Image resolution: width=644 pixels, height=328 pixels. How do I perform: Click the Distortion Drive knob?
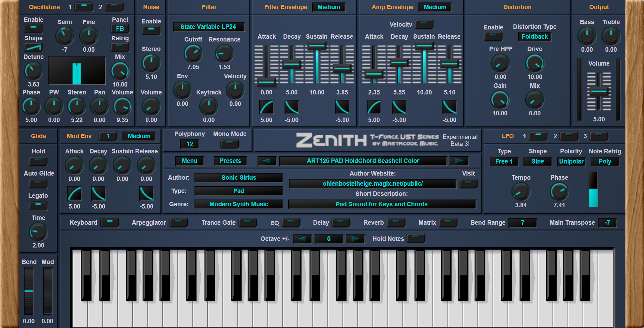(535, 63)
